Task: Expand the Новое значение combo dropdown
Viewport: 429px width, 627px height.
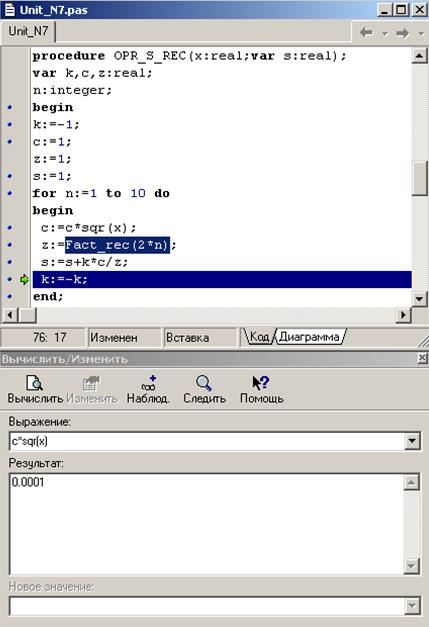Action: tap(412, 606)
